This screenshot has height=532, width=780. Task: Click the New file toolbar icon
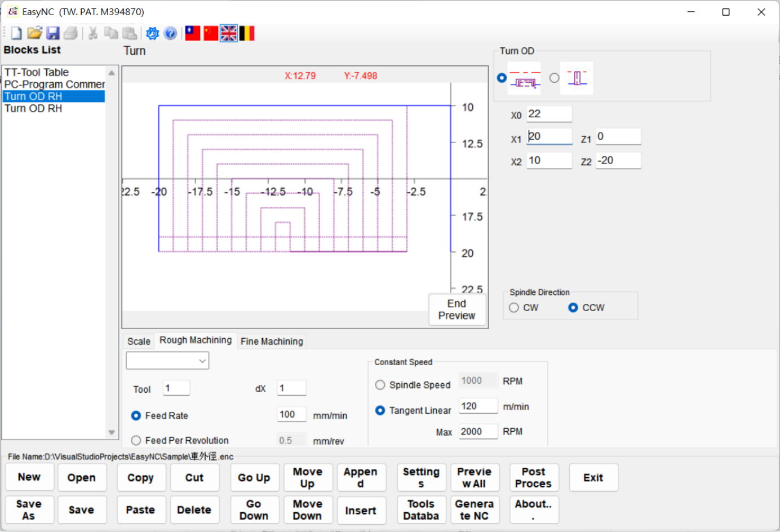[16, 33]
